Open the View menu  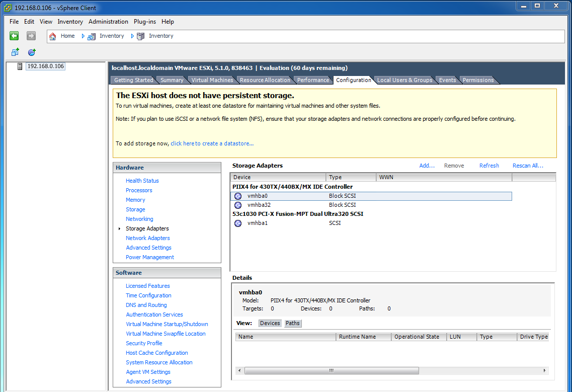46,22
